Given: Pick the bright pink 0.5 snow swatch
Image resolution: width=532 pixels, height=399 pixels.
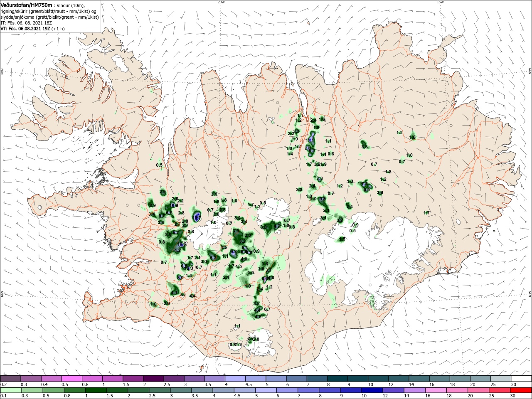Looking at the screenshot, I should pos(71,379).
